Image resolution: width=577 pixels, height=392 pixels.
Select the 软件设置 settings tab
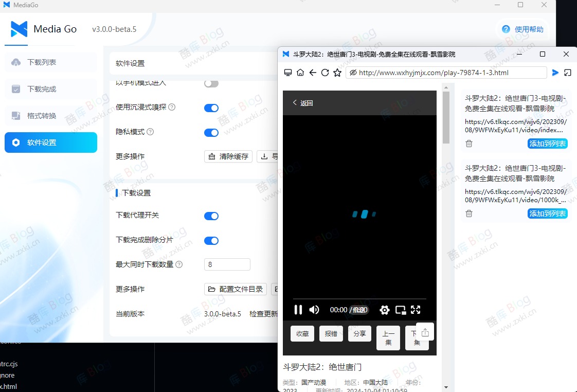click(51, 142)
